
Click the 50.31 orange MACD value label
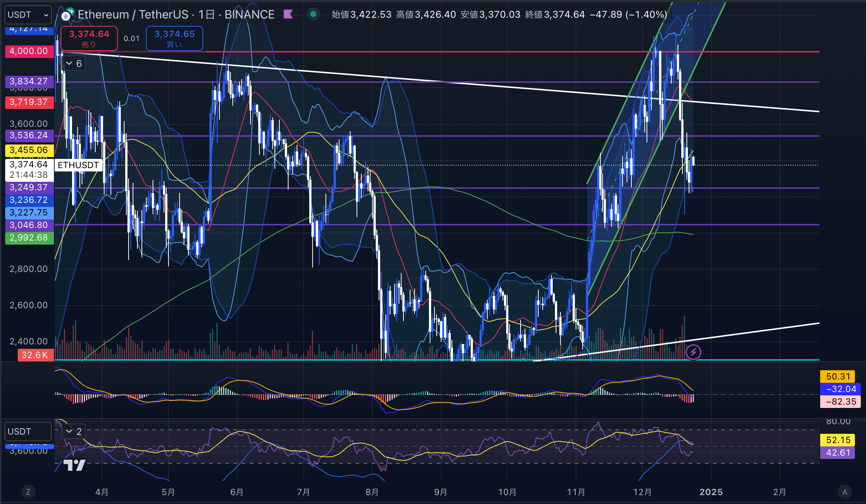pyautogui.click(x=838, y=377)
